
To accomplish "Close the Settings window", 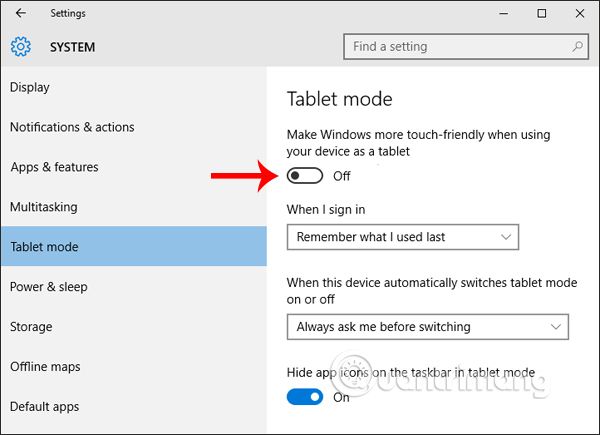I will pos(580,13).
